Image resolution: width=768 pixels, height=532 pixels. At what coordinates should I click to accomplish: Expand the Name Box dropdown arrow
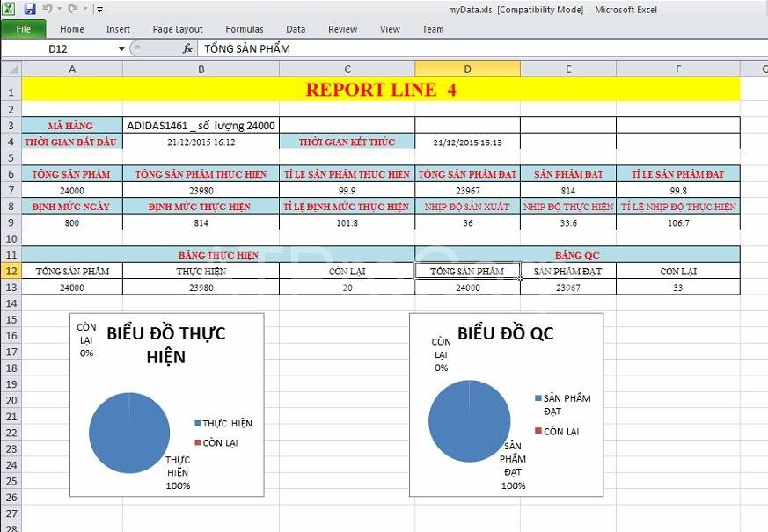(121, 49)
